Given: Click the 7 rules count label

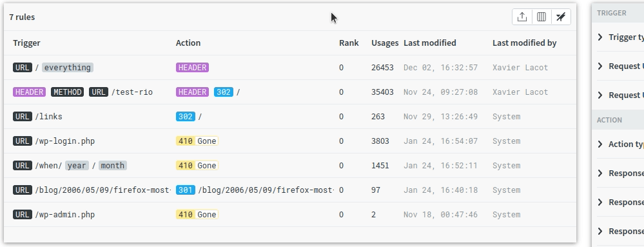Looking at the screenshot, I should click(22, 17).
